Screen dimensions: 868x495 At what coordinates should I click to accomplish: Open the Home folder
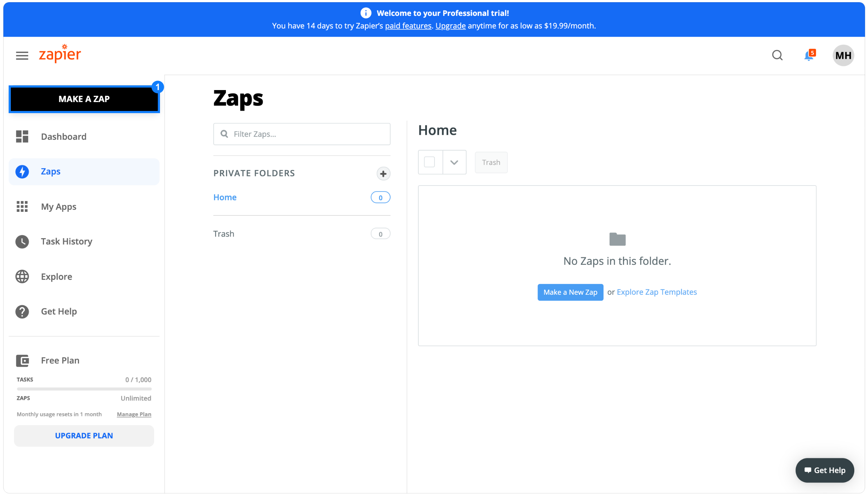tap(225, 197)
